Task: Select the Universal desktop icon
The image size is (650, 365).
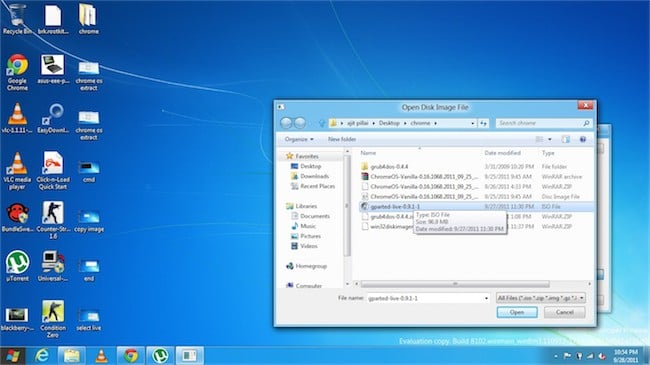Action: point(53,266)
